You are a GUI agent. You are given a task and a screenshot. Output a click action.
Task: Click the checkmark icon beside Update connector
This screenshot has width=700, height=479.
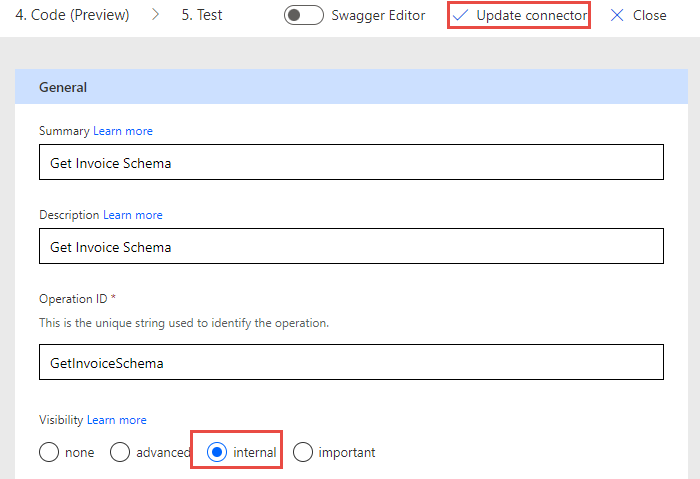coord(460,16)
